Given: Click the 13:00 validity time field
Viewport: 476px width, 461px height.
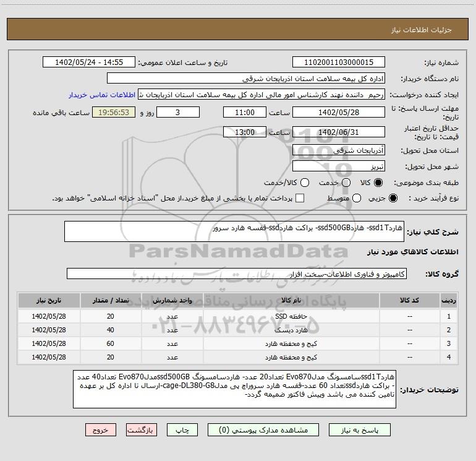Looking at the screenshot, I should click(x=245, y=132).
